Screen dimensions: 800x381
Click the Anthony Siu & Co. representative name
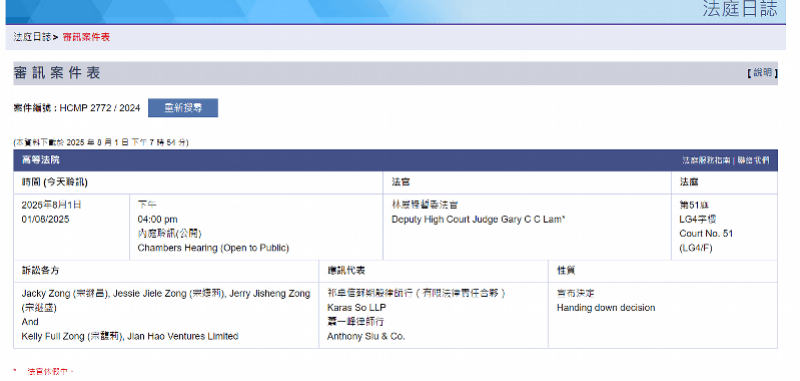[366, 336]
